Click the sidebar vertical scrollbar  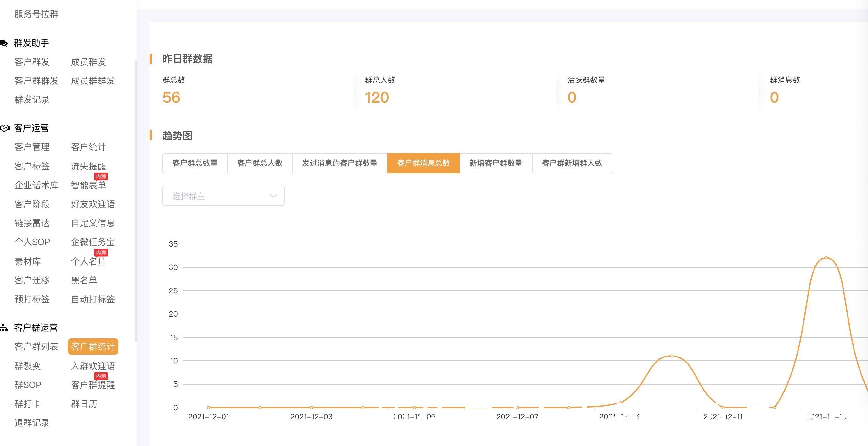[136, 201]
